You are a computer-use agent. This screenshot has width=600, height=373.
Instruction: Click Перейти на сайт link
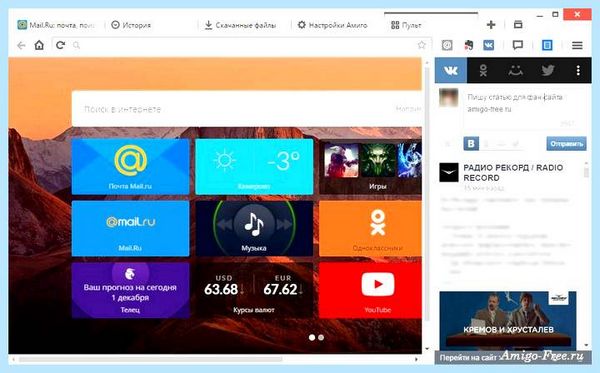coord(468,358)
